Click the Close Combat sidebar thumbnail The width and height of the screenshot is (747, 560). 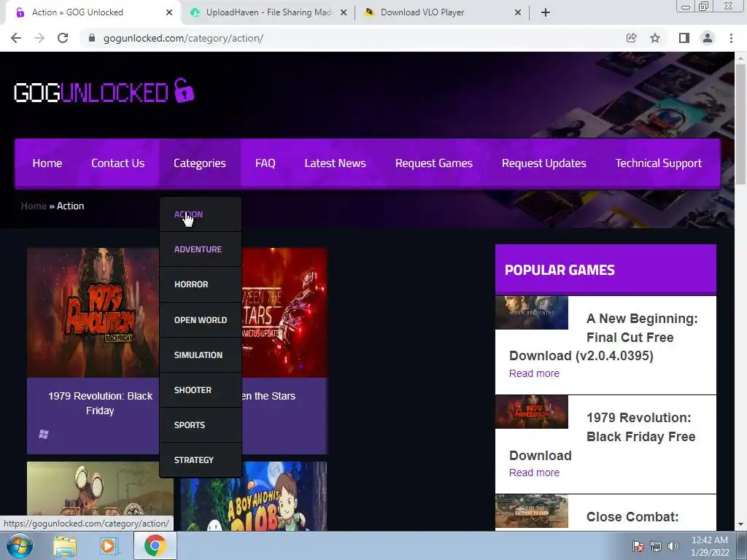pos(532,511)
